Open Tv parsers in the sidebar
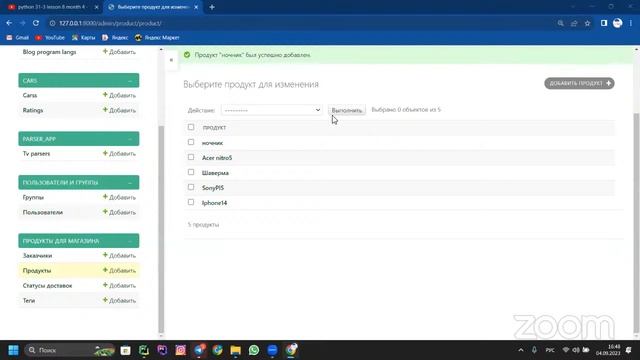This screenshot has height=360, width=640. point(36,153)
